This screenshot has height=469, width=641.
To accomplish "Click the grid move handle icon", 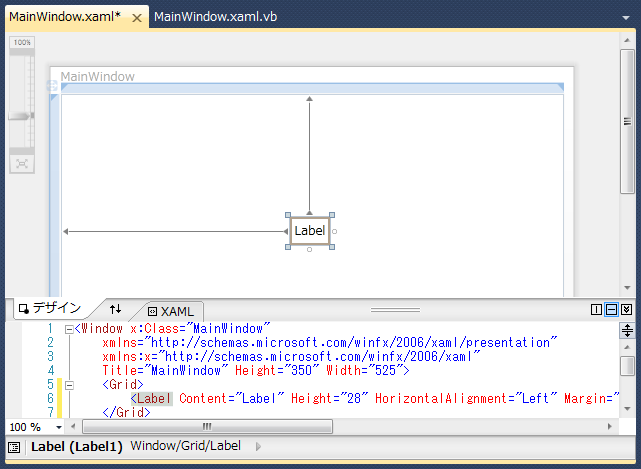I will coord(52,85).
